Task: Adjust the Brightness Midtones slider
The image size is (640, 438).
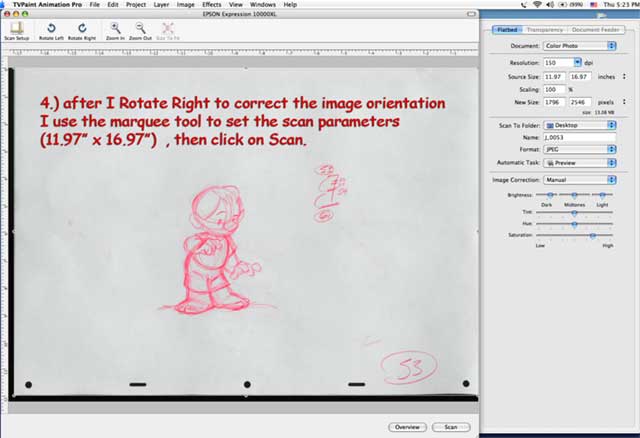Action: [x=574, y=195]
